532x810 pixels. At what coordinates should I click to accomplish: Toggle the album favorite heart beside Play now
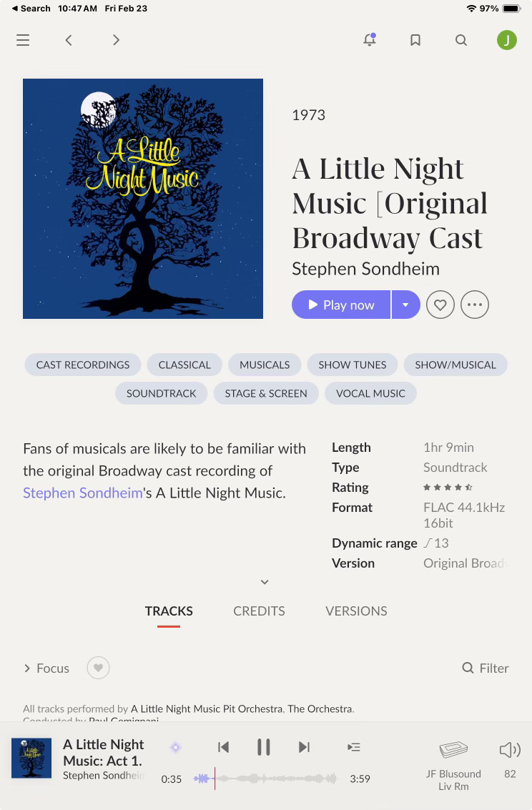(440, 305)
